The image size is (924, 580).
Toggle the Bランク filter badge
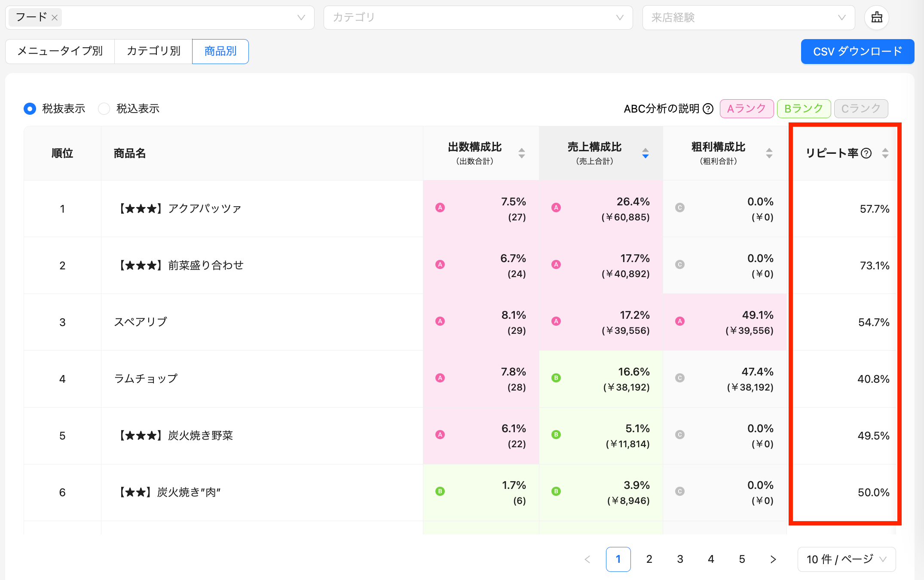point(804,109)
